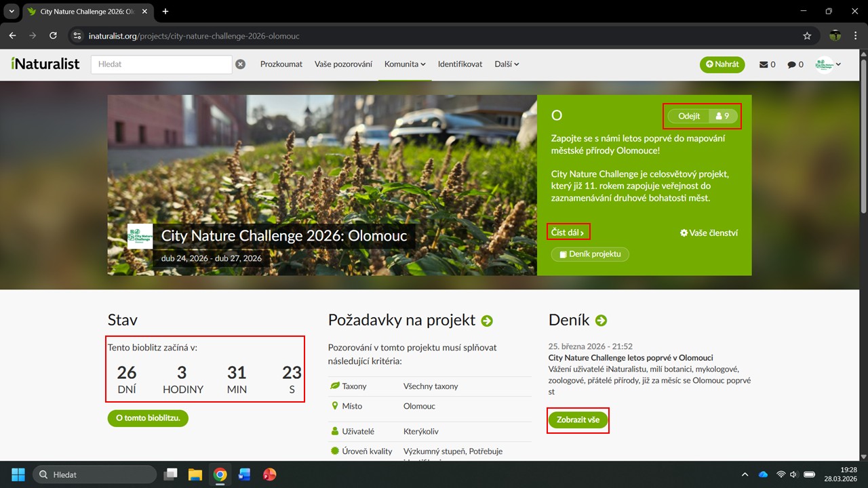Click the iNaturalist logo
The image size is (868, 488).
(45, 64)
